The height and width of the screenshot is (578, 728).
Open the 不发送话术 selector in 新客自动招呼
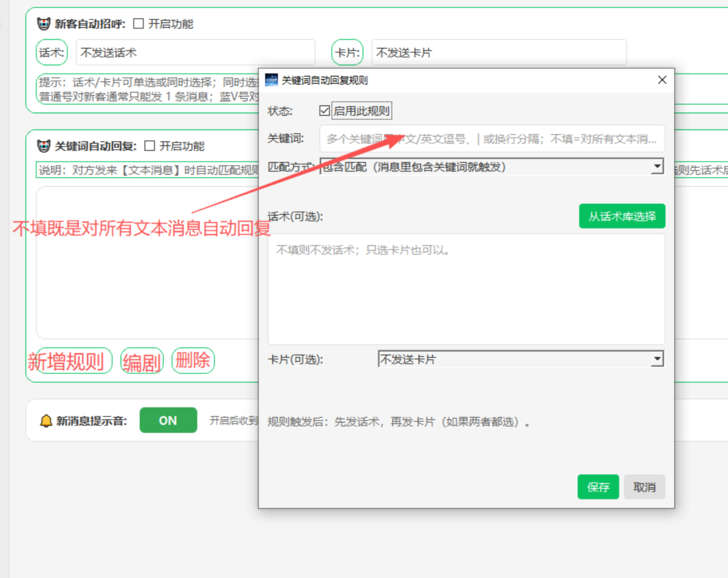point(195,52)
